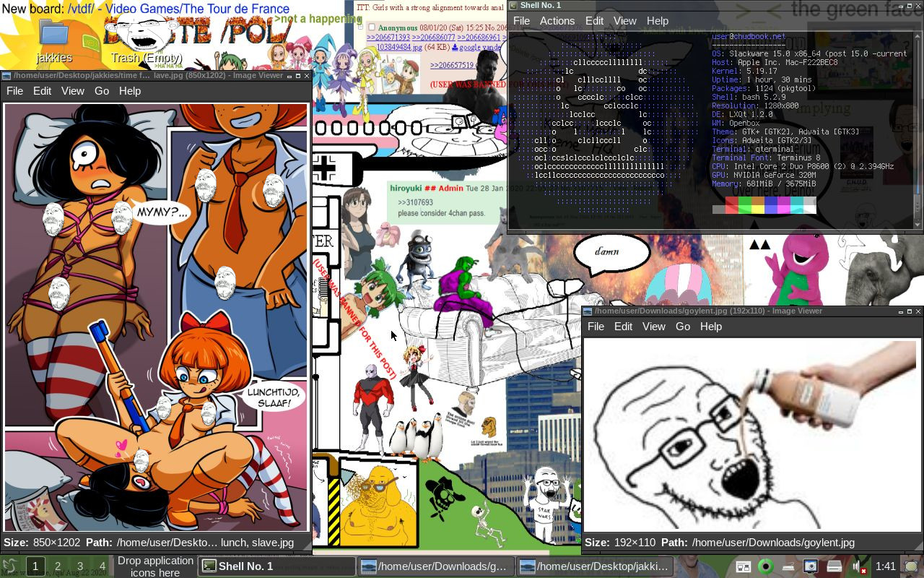Open the Actions menu in the terminal
The width and height of the screenshot is (924, 578).
click(x=557, y=21)
